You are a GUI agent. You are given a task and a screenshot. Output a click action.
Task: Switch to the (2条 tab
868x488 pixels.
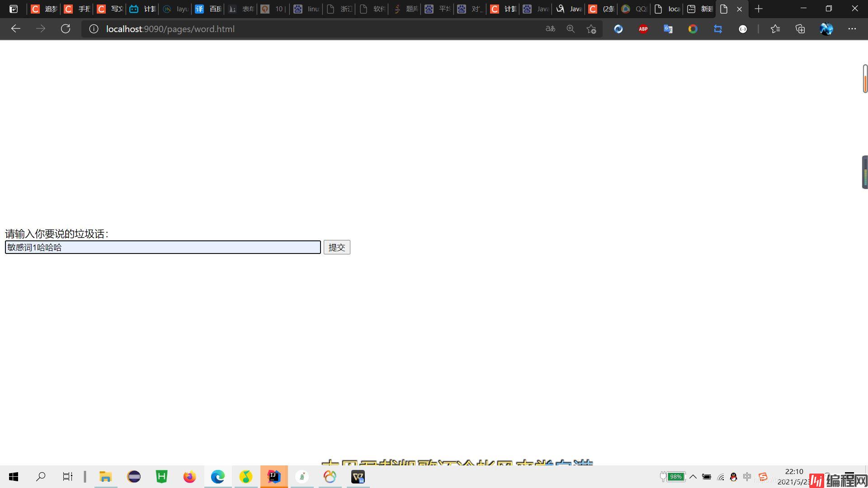point(602,9)
